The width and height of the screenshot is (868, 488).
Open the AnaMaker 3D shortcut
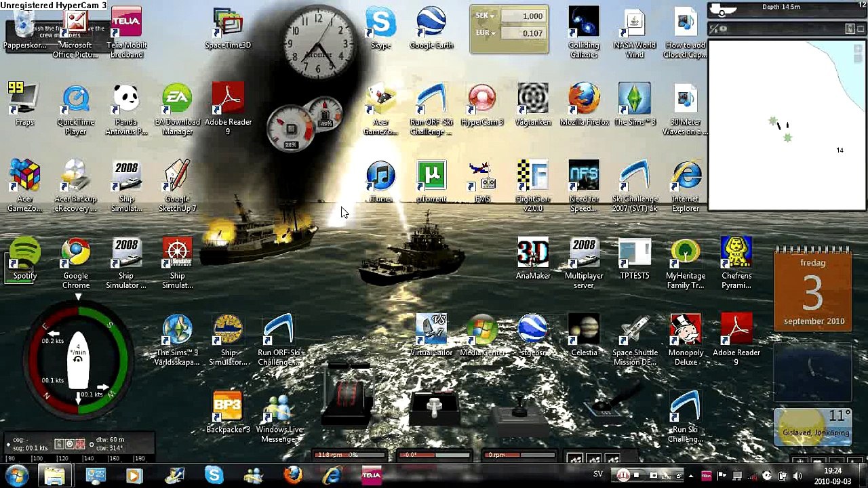tap(533, 259)
